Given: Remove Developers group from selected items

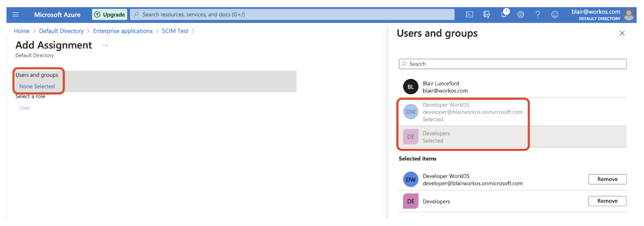Looking at the screenshot, I should tap(607, 201).
